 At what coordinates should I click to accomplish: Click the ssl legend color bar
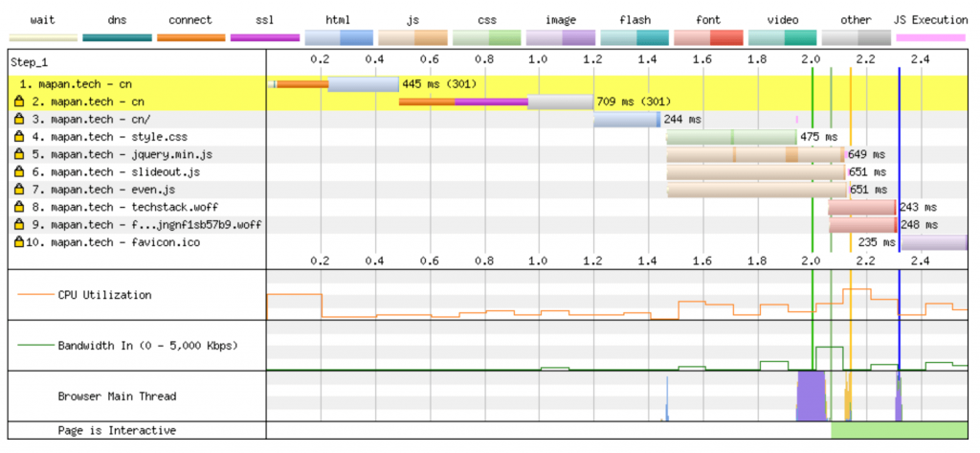[264, 37]
